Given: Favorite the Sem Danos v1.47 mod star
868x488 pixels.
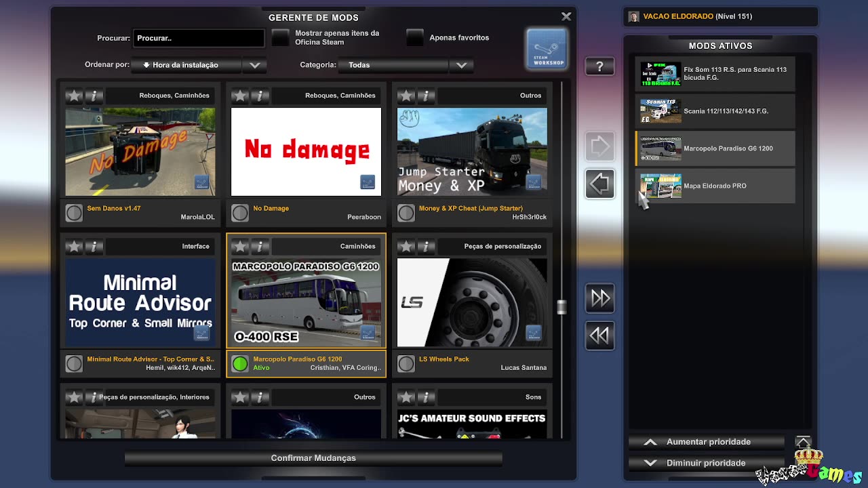Looking at the screenshot, I should (74, 96).
